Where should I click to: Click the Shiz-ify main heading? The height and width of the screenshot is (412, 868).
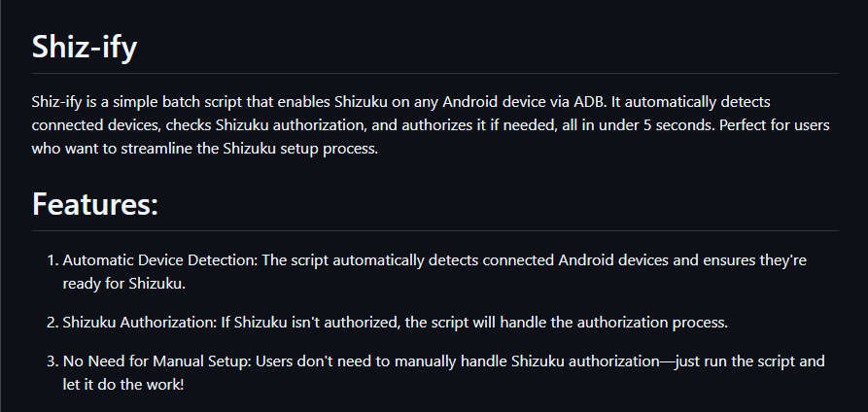[85, 47]
